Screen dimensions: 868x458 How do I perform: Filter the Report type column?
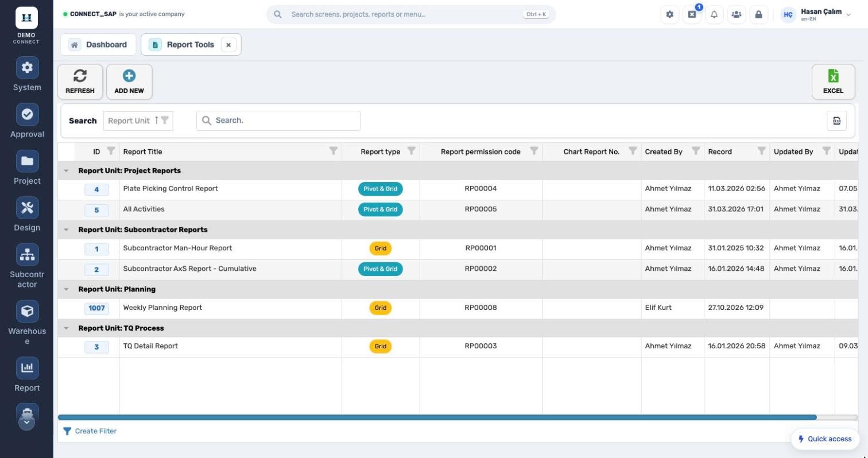click(x=411, y=151)
